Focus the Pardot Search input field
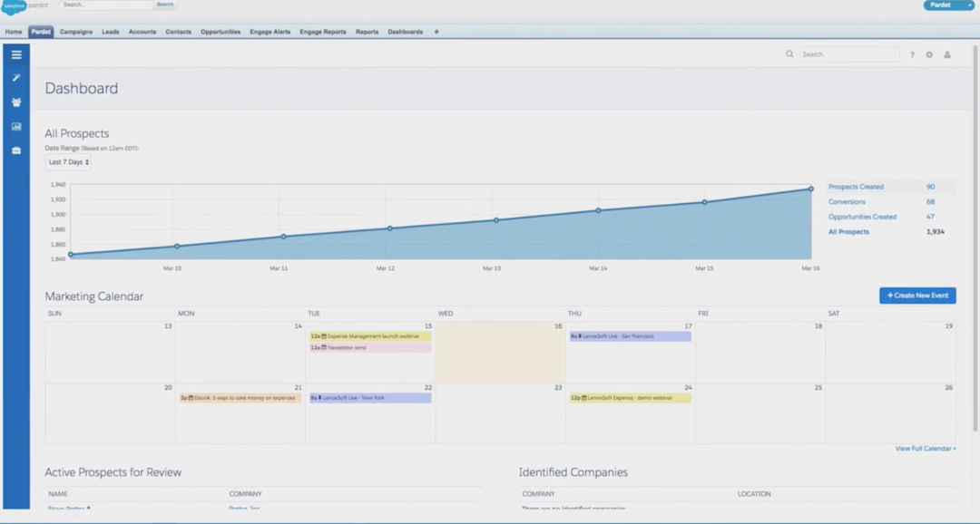This screenshot has height=524, width=980. (x=849, y=54)
